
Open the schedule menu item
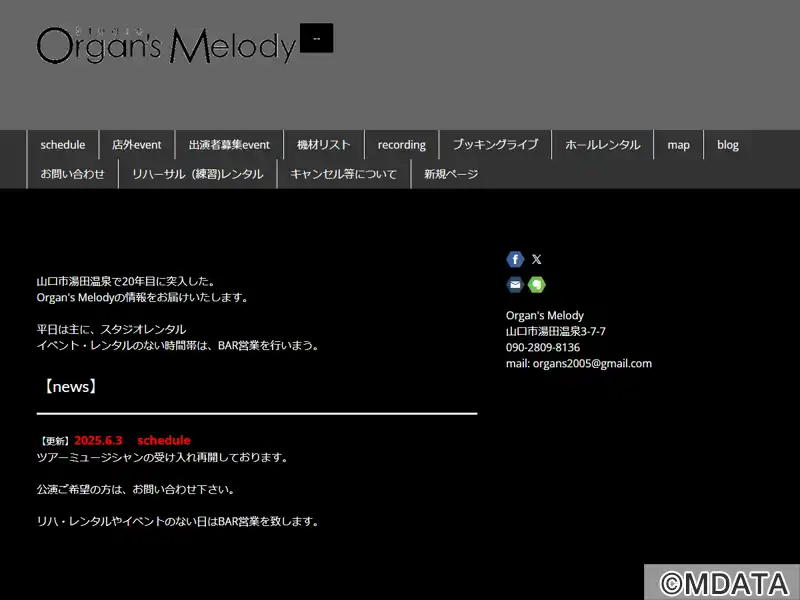[63, 145]
